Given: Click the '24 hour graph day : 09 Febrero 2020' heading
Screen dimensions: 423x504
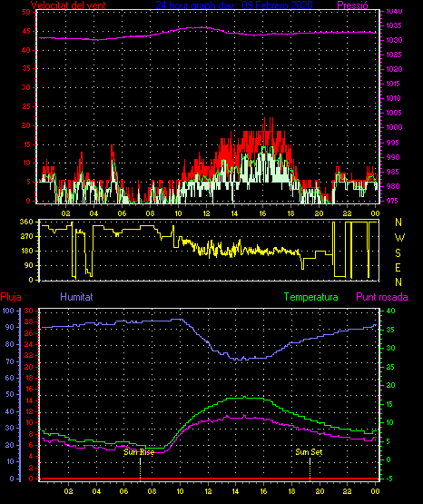Looking at the screenshot, I should (x=234, y=5).
